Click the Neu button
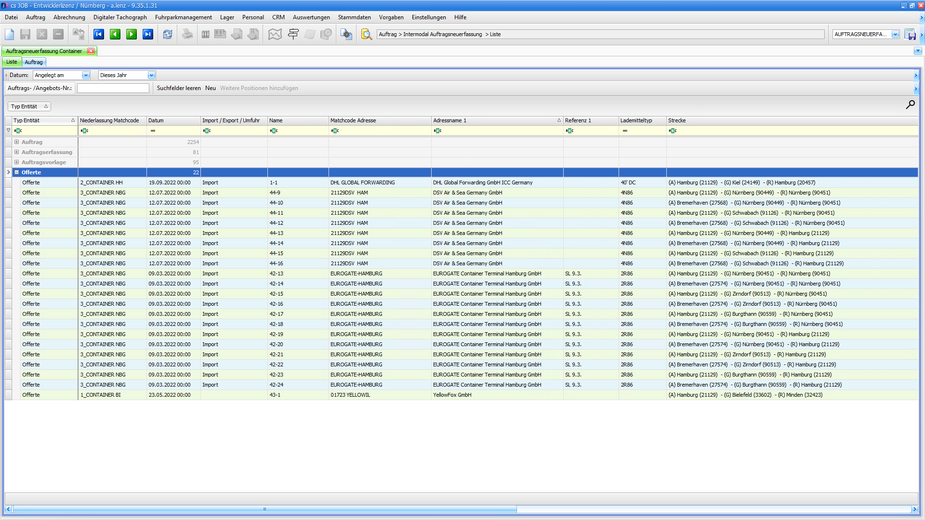This screenshot has height=520, width=925. coord(211,88)
